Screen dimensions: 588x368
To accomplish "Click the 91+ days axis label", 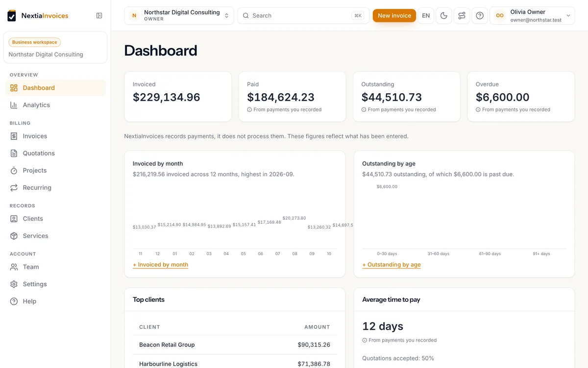I will click(541, 254).
